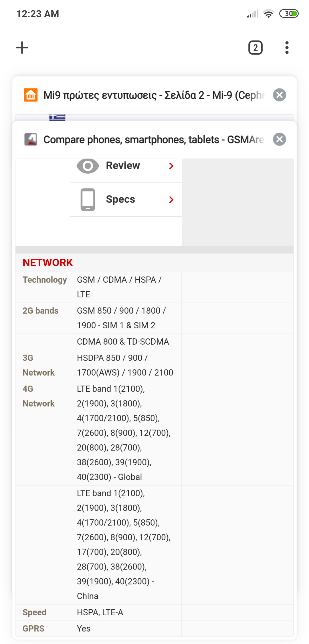The width and height of the screenshot is (309, 644).
Task: Click the GSMArena tab favicon
Action: (x=31, y=140)
